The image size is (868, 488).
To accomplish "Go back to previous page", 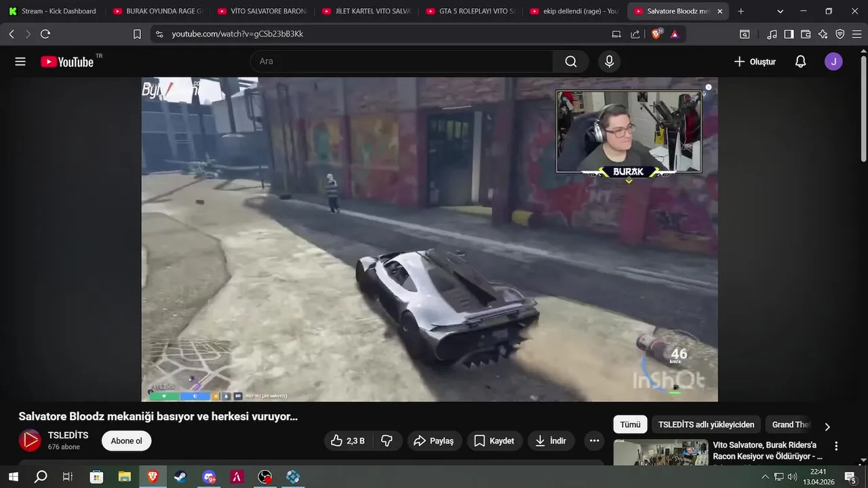I will tap(12, 34).
